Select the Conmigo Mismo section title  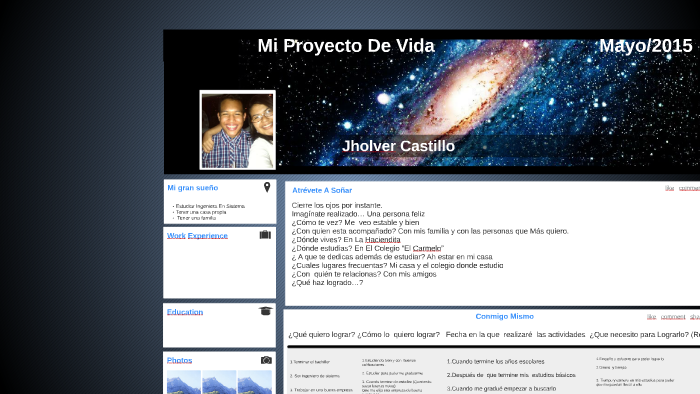coord(504,316)
